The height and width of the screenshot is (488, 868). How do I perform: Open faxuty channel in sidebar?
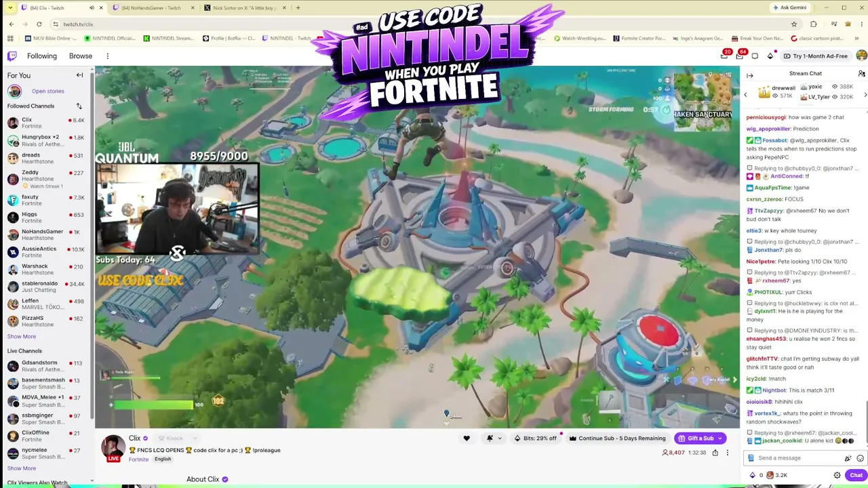click(46, 200)
